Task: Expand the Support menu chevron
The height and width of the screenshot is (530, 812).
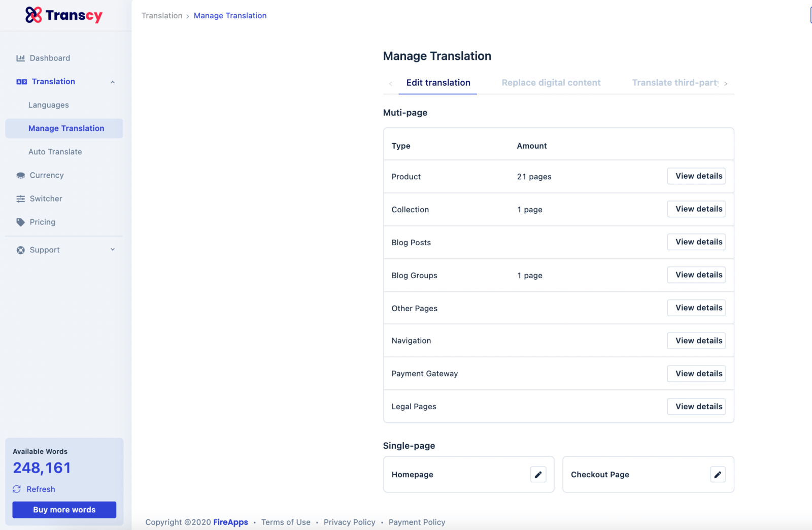Action: 113,250
